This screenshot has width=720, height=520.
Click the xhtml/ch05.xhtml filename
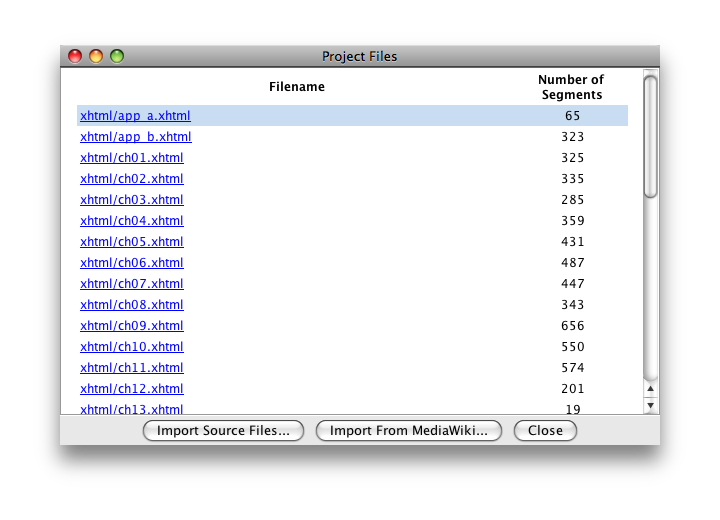click(x=132, y=242)
